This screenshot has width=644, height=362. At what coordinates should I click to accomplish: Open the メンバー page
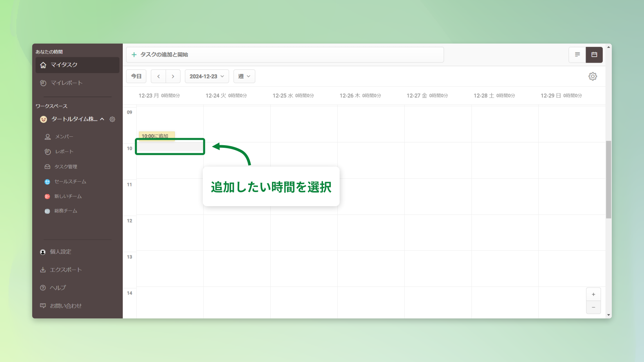pyautogui.click(x=64, y=136)
